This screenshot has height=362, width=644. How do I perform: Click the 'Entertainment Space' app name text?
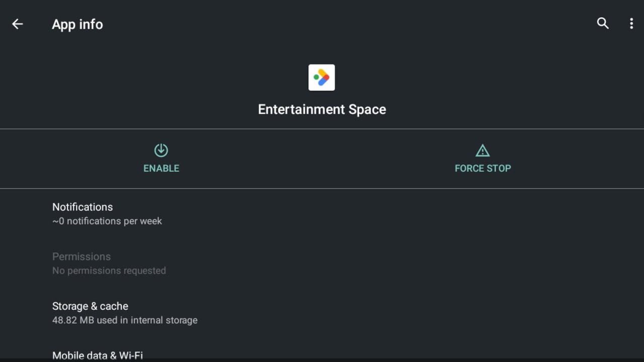coord(322,110)
